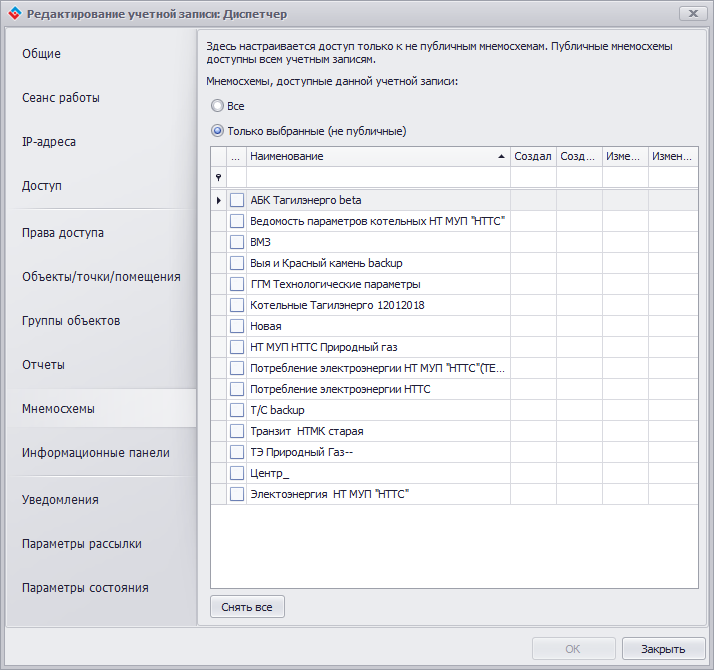714x670 pixels.
Task: Click the filter row key icon
Action: (x=219, y=177)
